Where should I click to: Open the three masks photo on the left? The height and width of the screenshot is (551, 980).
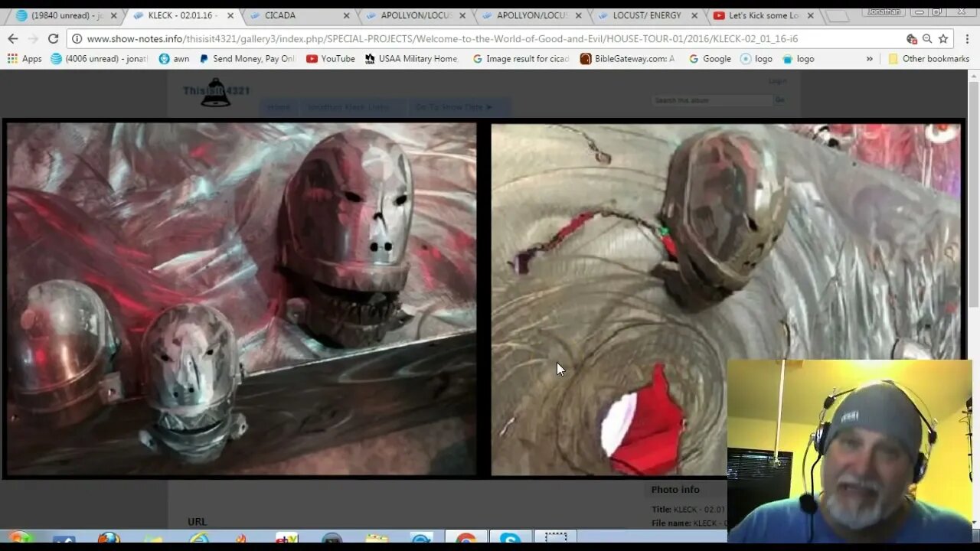[242, 299]
